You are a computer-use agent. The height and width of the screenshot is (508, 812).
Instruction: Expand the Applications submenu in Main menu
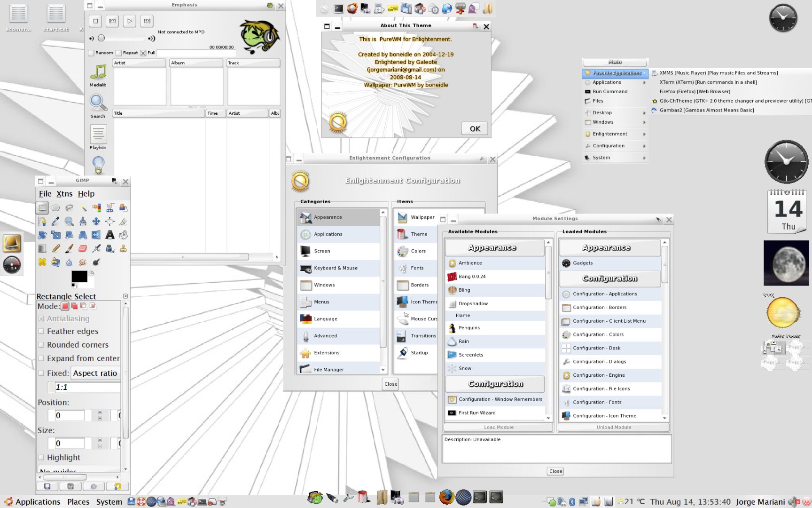(616, 82)
